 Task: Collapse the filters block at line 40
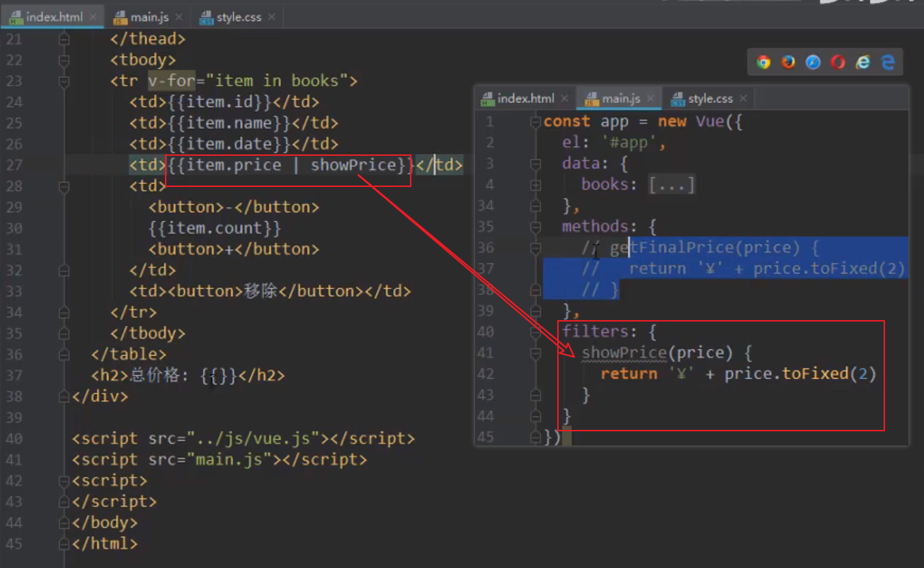pos(535,331)
